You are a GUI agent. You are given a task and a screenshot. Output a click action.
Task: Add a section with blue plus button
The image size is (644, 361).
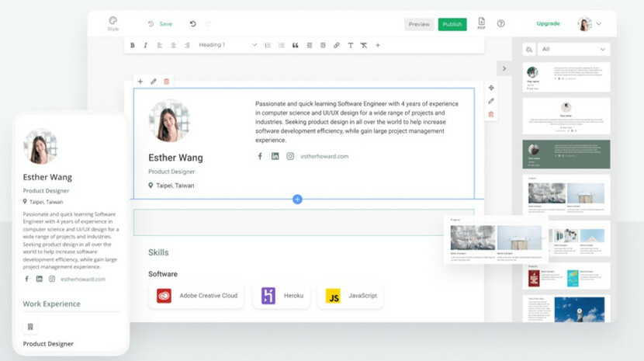pos(297,200)
